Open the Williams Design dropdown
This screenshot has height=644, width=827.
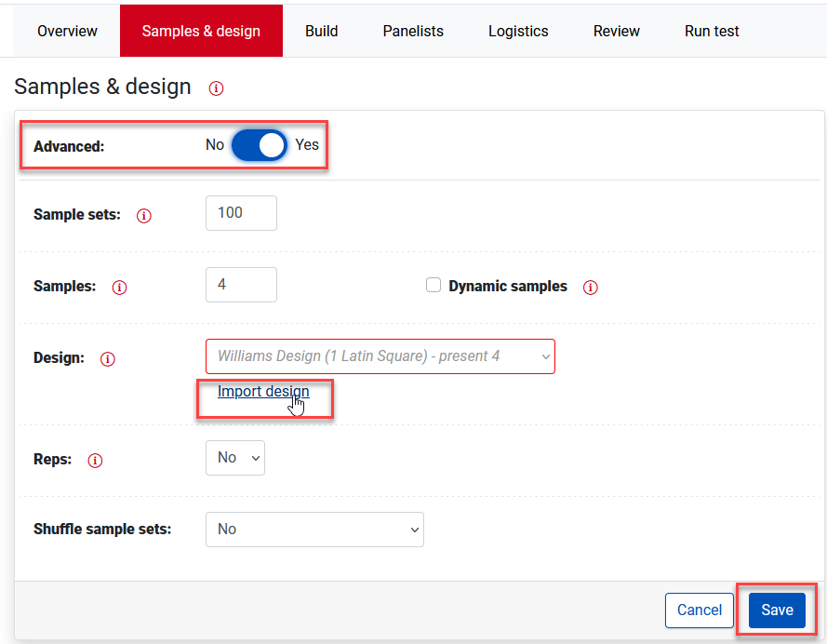[x=380, y=356]
